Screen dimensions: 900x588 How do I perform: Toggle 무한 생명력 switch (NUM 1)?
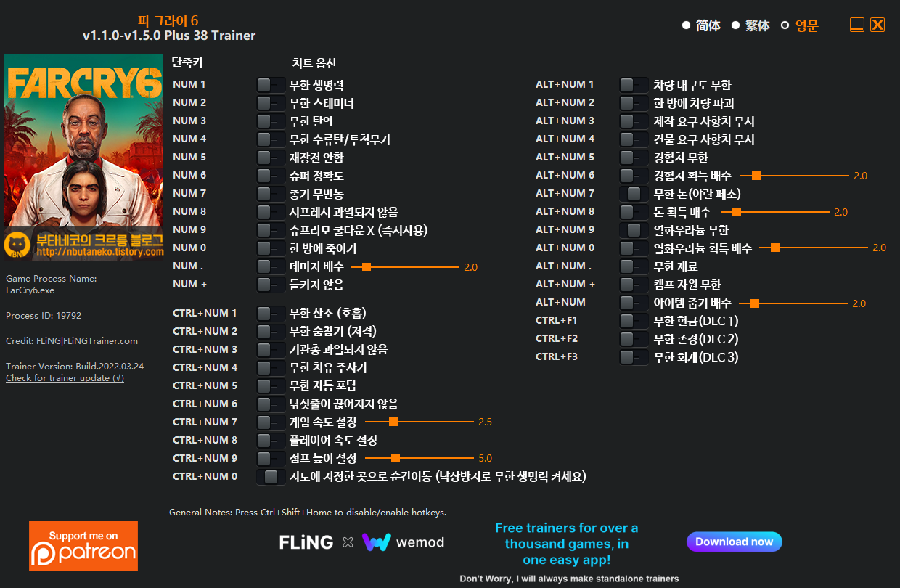(x=271, y=85)
